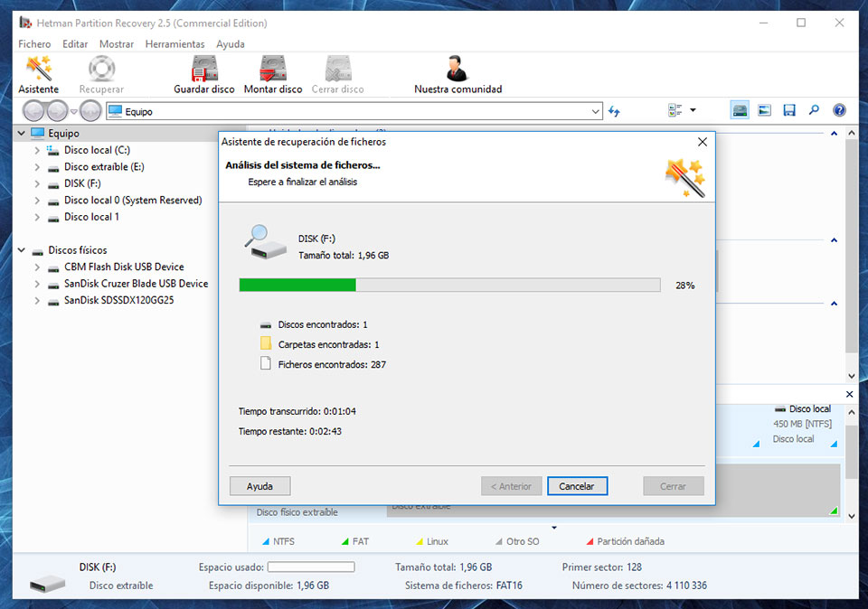Select SanDisk Cruzer Blade USB Device
The image size is (868, 609).
click(x=136, y=284)
